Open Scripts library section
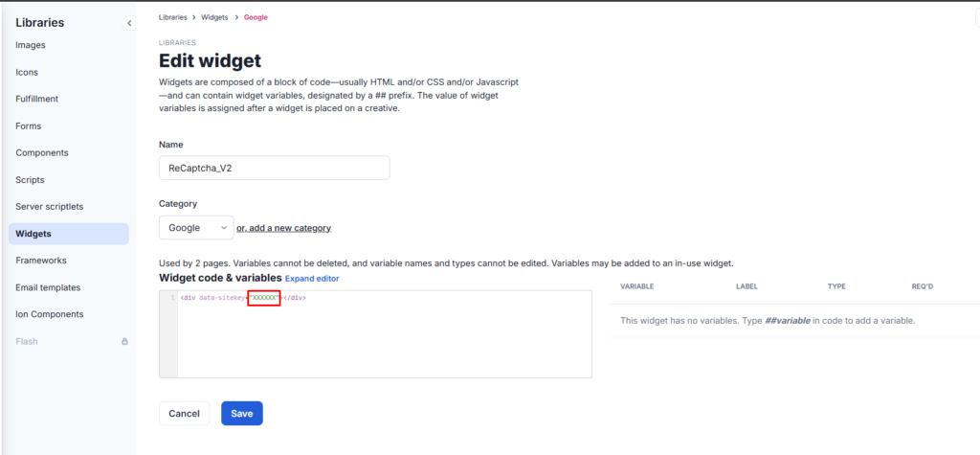 (30, 180)
